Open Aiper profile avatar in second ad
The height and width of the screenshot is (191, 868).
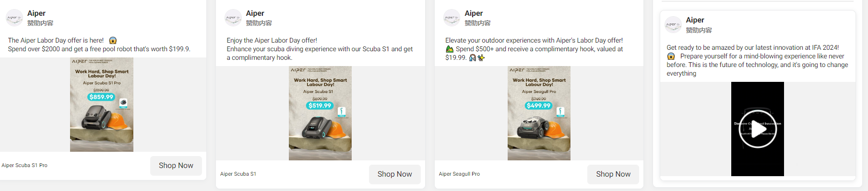(233, 18)
